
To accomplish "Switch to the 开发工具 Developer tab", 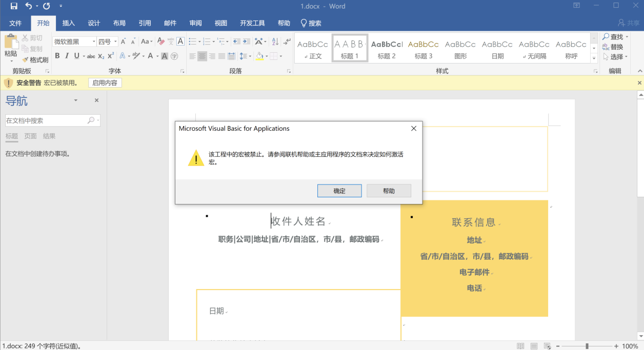I will tap(252, 23).
